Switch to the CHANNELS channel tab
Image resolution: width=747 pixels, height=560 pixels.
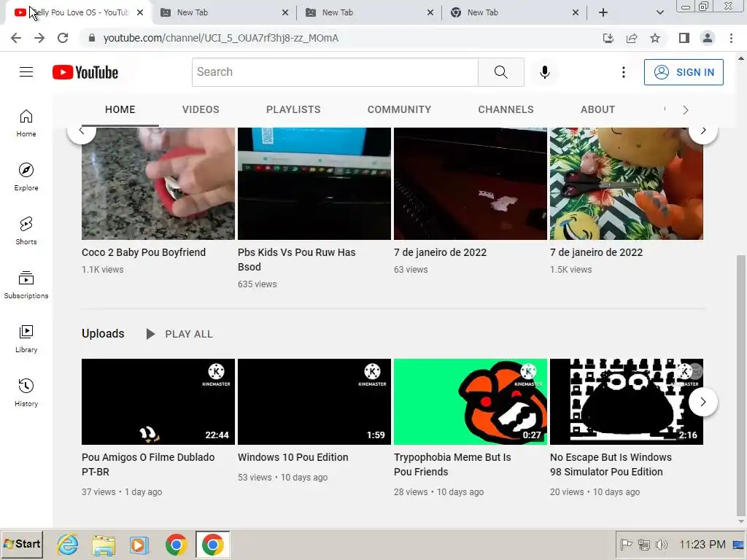point(506,109)
